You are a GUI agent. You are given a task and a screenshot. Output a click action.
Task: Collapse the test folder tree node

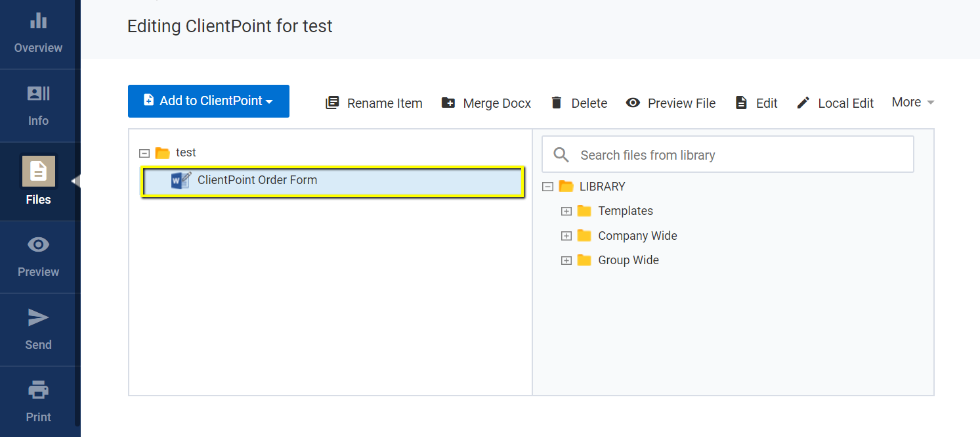(x=144, y=153)
